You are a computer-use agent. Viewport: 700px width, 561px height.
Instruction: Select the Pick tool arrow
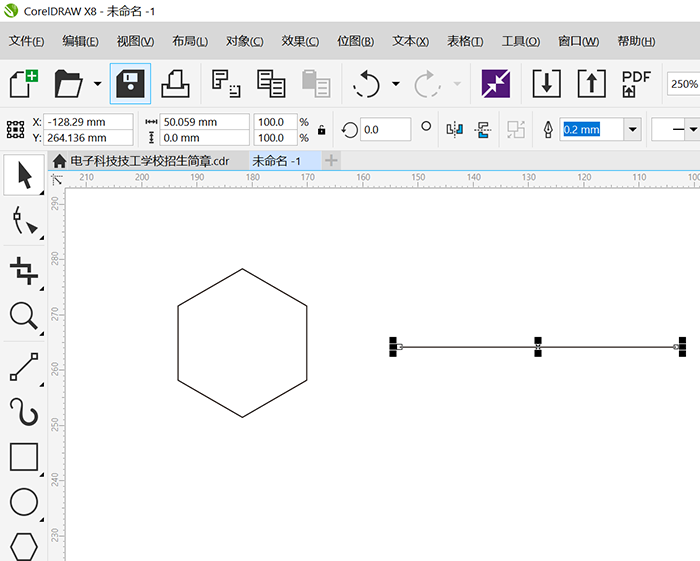pyautogui.click(x=24, y=175)
